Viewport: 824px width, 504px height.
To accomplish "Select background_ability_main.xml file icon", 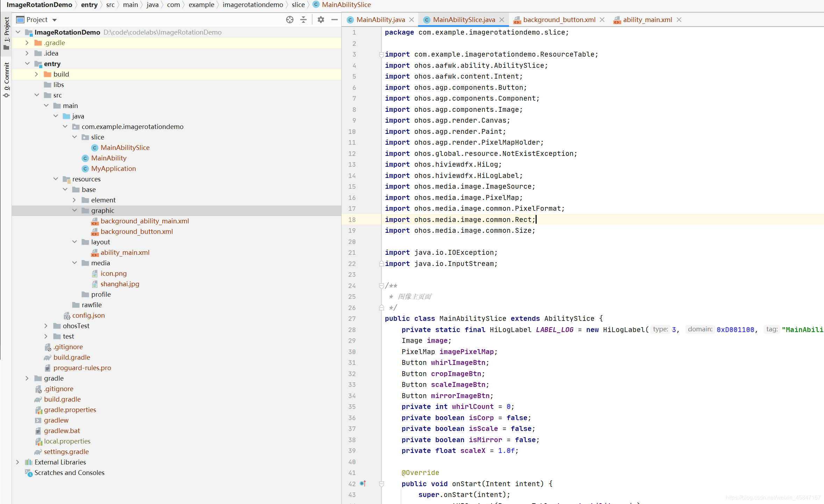I will tap(95, 221).
